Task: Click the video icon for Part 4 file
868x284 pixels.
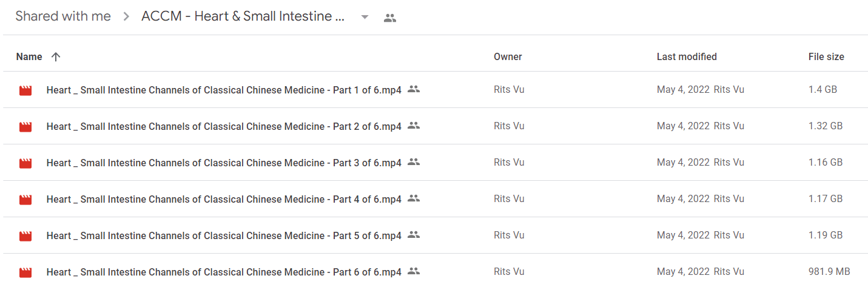Action: click(25, 200)
